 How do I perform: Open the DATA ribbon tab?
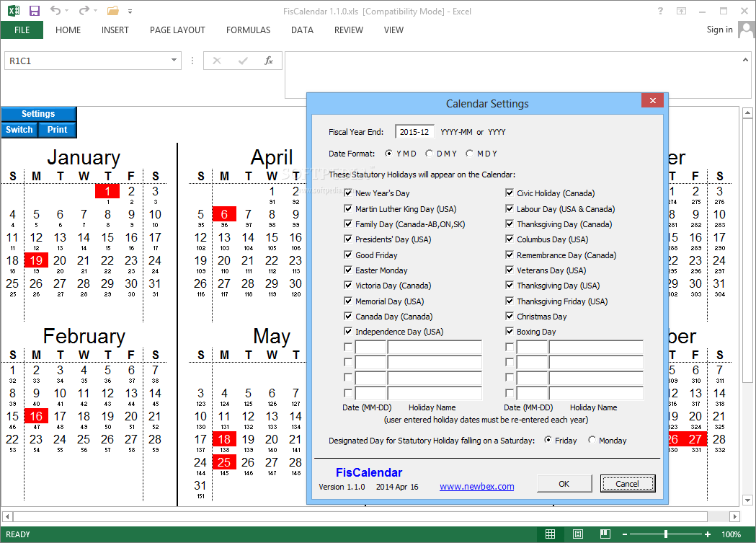[302, 30]
